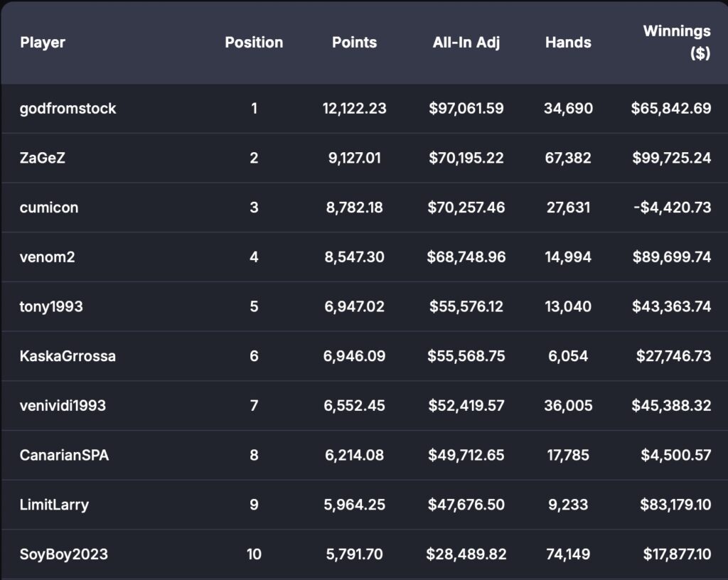The height and width of the screenshot is (580, 728).
Task: Select SoyBoy2023's hands count 74,149
Action: click(x=568, y=554)
